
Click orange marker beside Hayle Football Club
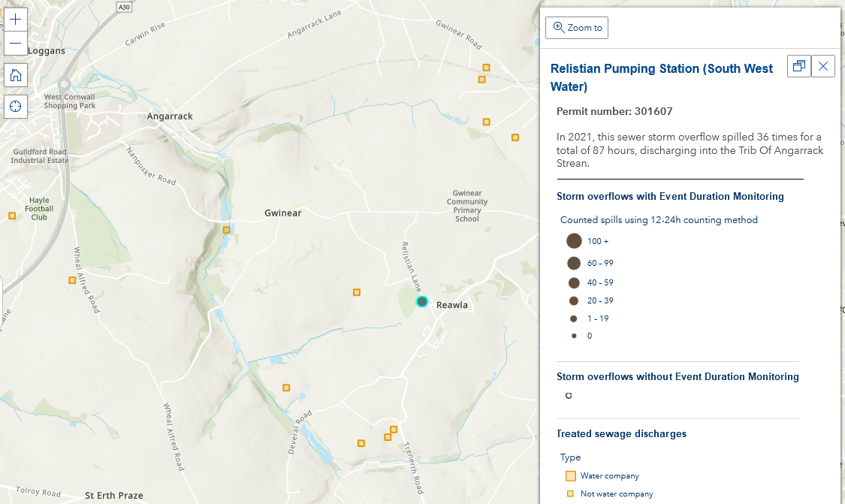coord(12,216)
